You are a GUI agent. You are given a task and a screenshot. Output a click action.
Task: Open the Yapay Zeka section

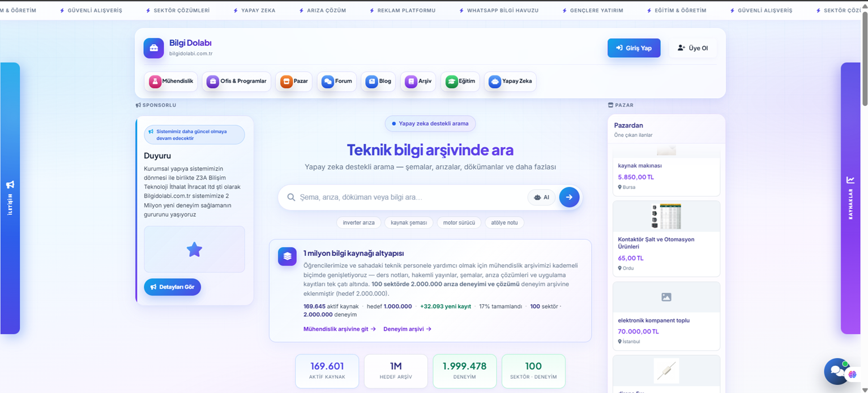(510, 82)
